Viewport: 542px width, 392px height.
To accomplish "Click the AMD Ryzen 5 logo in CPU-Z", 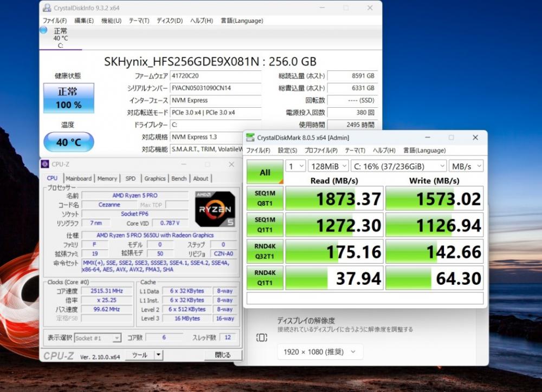I will (x=215, y=209).
